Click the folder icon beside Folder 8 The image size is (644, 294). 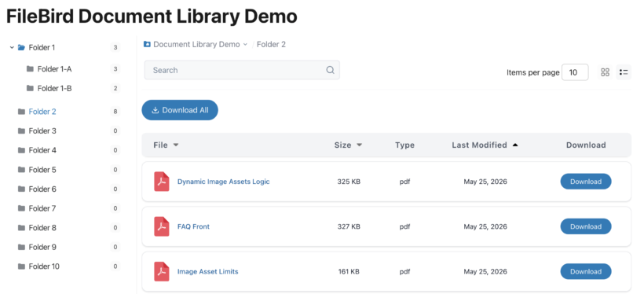tap(21, 227)
